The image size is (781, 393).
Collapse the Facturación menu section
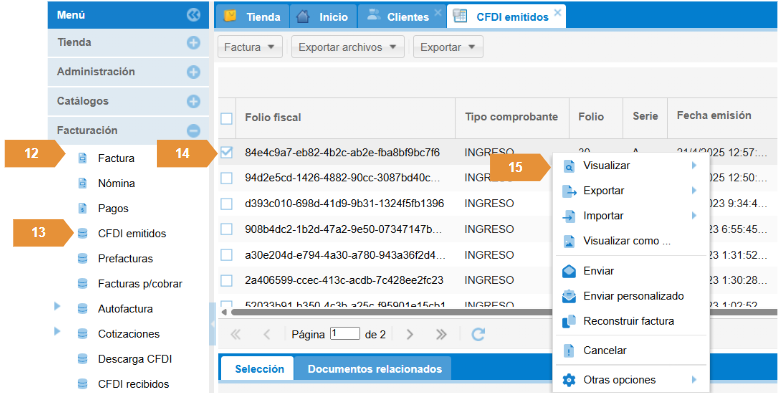(194, 131)
